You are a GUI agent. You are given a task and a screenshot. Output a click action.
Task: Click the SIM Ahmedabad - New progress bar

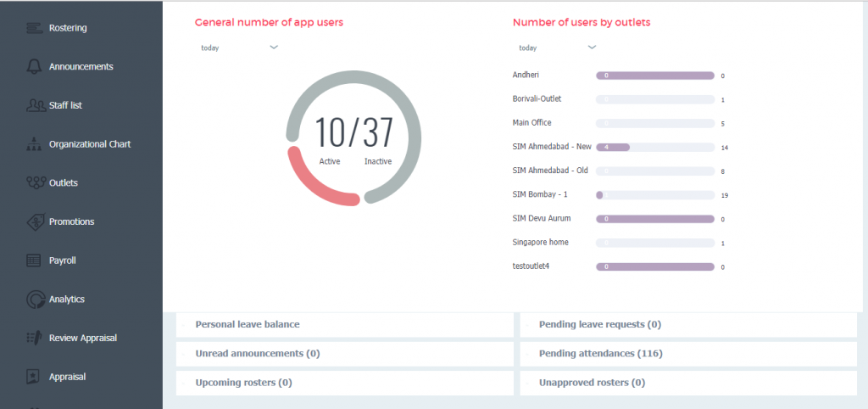pyautogui.click(x=655, y=147)
